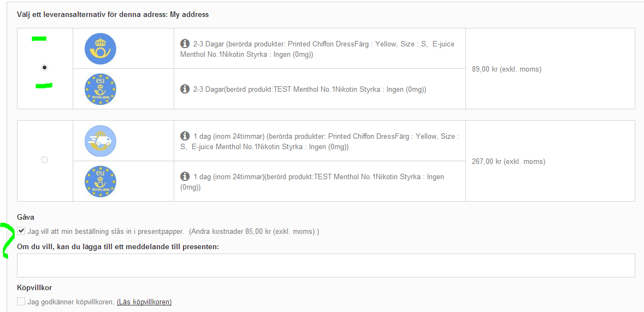Click the 'Jag godkänner köpvillkoren' label text

[x=70, y=302]
